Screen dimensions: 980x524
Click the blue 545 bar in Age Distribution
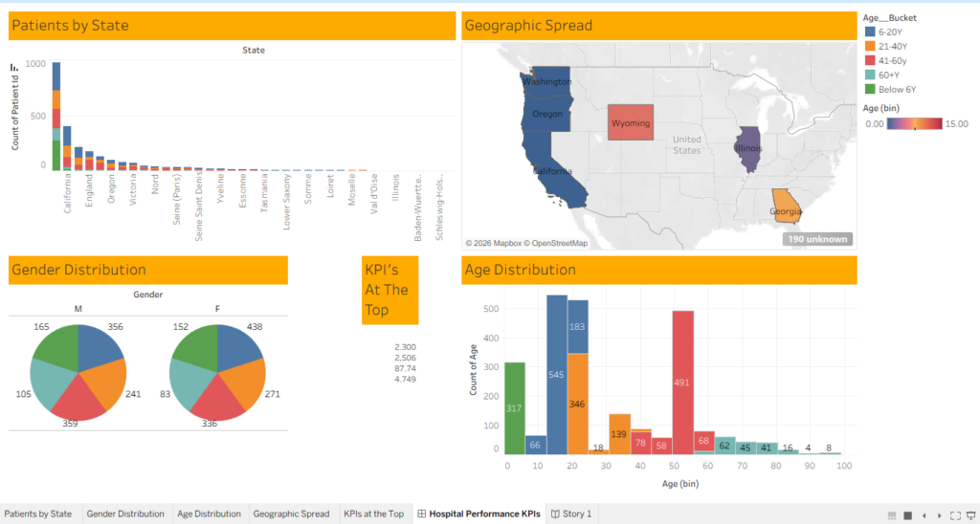tap(556, 375)
